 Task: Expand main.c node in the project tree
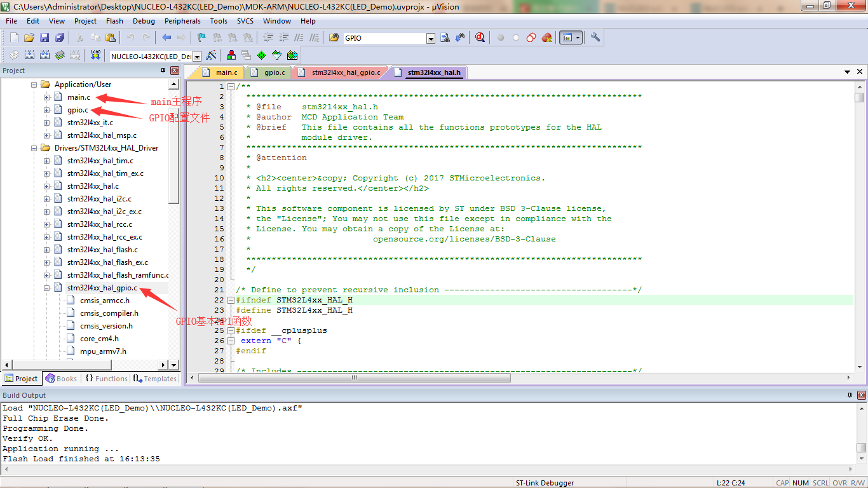pyautogui.click(x=46, y=97)
